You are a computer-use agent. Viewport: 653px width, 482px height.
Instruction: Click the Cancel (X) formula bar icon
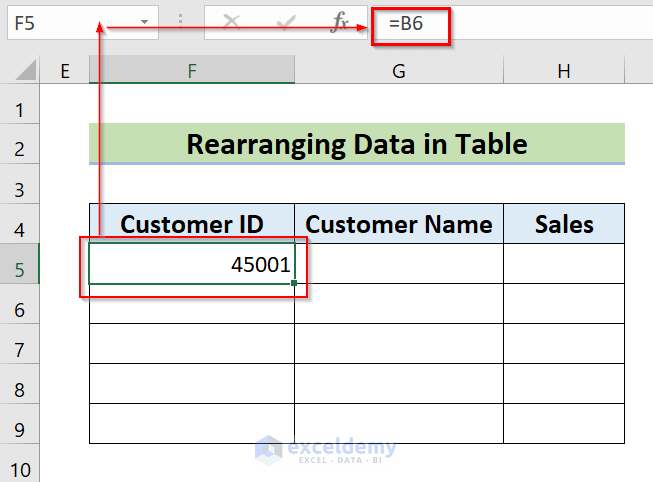click(x=232, y=22)
